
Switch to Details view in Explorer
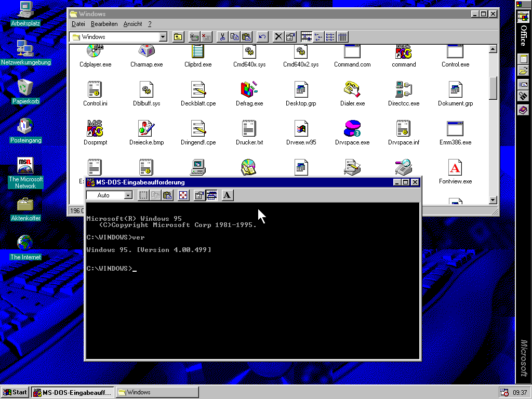[342, 37]
